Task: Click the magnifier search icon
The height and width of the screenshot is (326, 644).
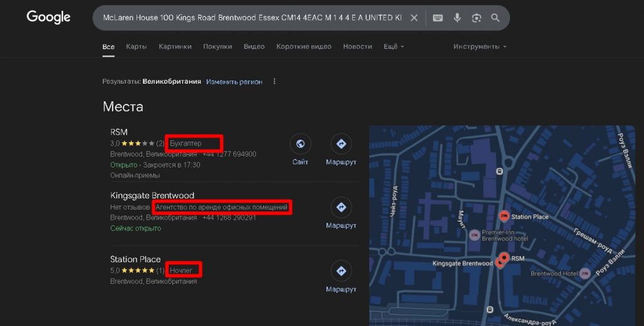Action: point(496,18)
